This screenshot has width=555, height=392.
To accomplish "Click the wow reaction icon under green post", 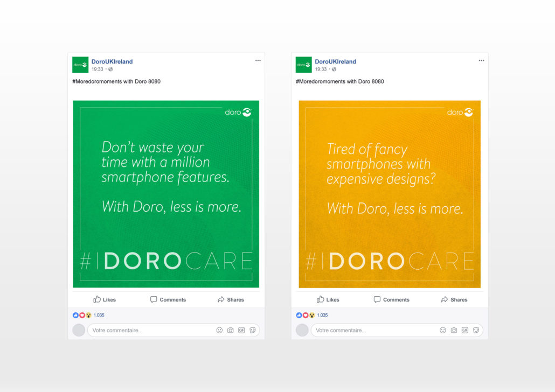I will (88, 315).
